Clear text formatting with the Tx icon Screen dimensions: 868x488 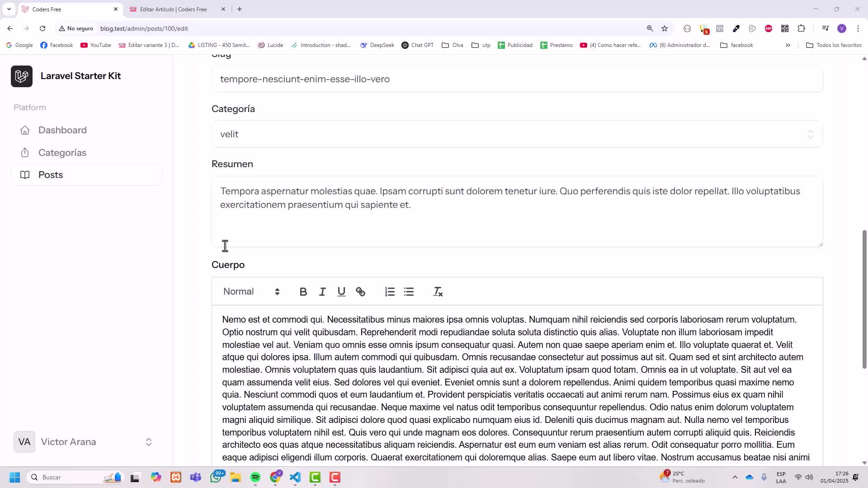(x=438, y=292)
